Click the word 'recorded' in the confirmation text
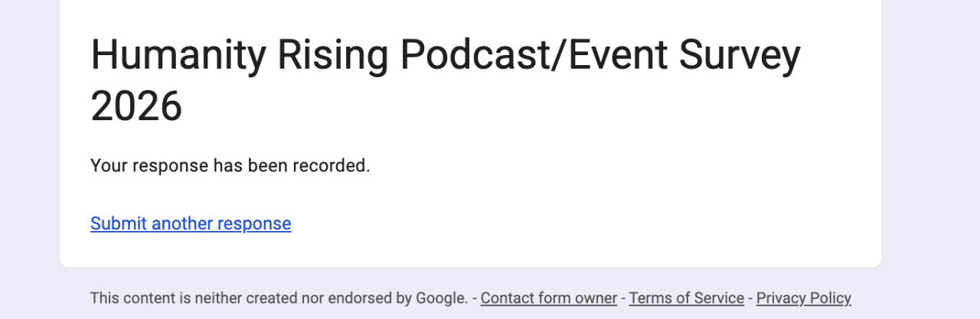The height and width of the screenshot is (319, 980). point(337,165)
